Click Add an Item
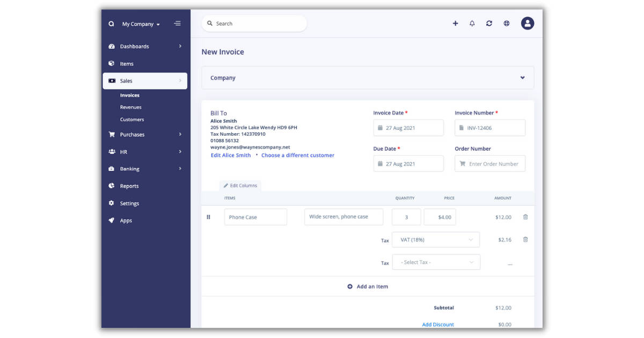The width and height of the screenshot is (644, 338). [368, 286]
